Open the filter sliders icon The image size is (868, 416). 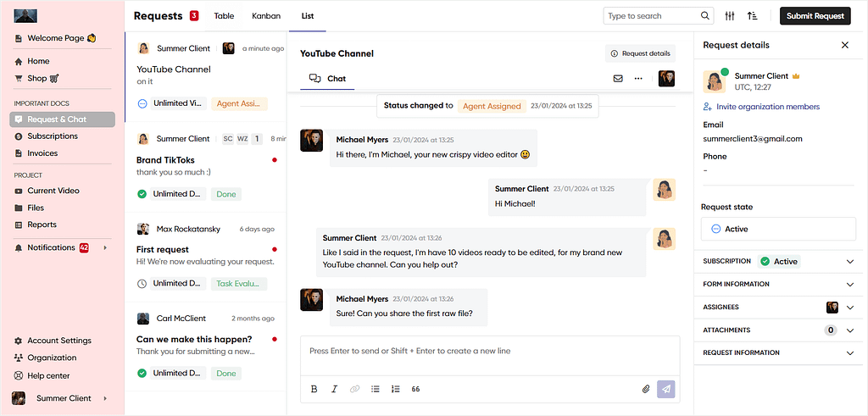(730, 16)
